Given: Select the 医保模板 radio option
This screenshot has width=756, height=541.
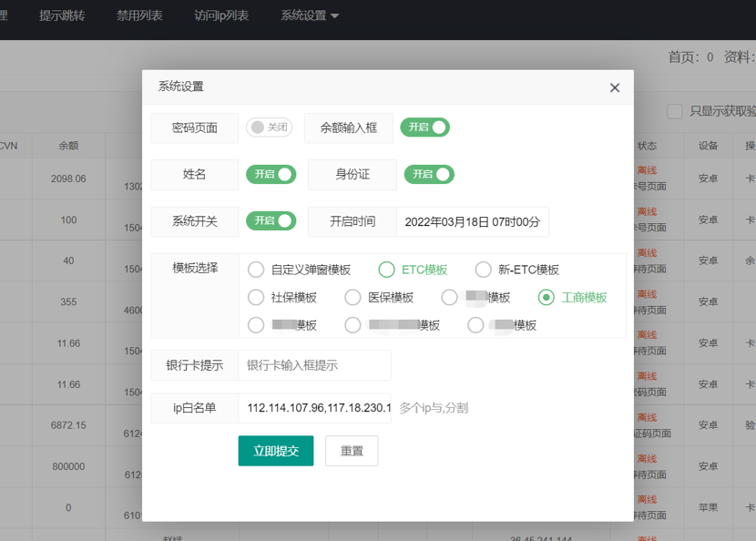Looking at the screenshot, I should tap(379, 298).
